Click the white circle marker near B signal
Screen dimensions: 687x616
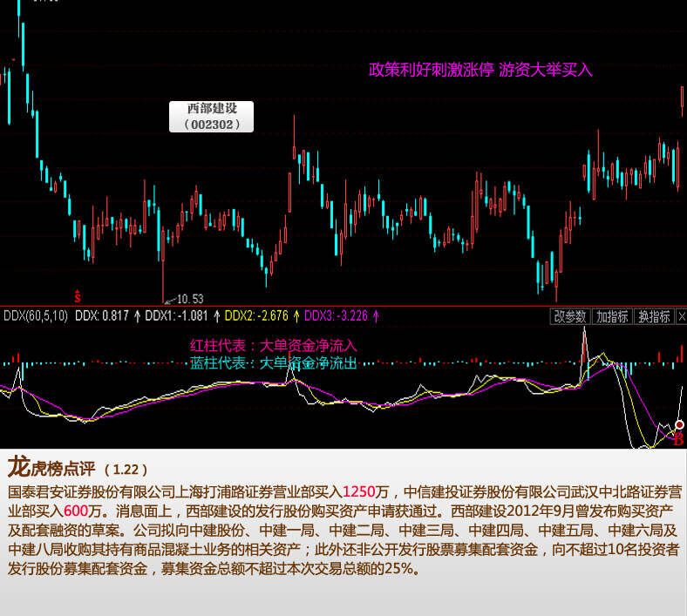coord(679,424)
